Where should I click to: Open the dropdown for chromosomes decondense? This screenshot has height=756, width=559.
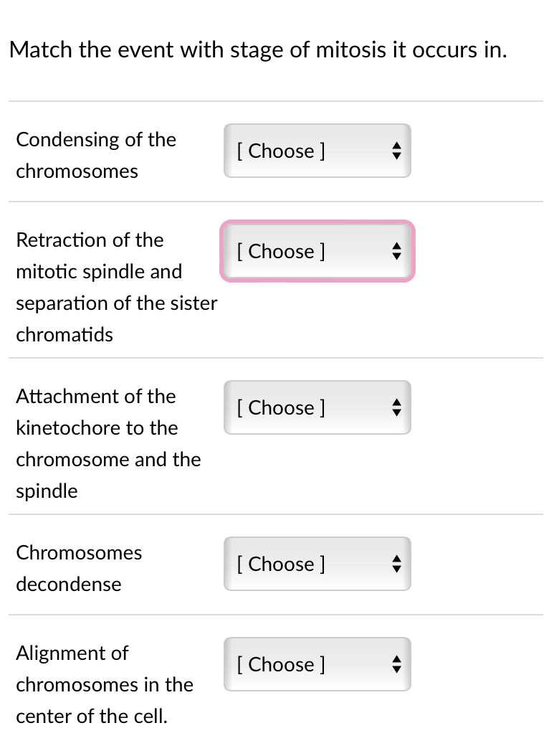(317, 564)
